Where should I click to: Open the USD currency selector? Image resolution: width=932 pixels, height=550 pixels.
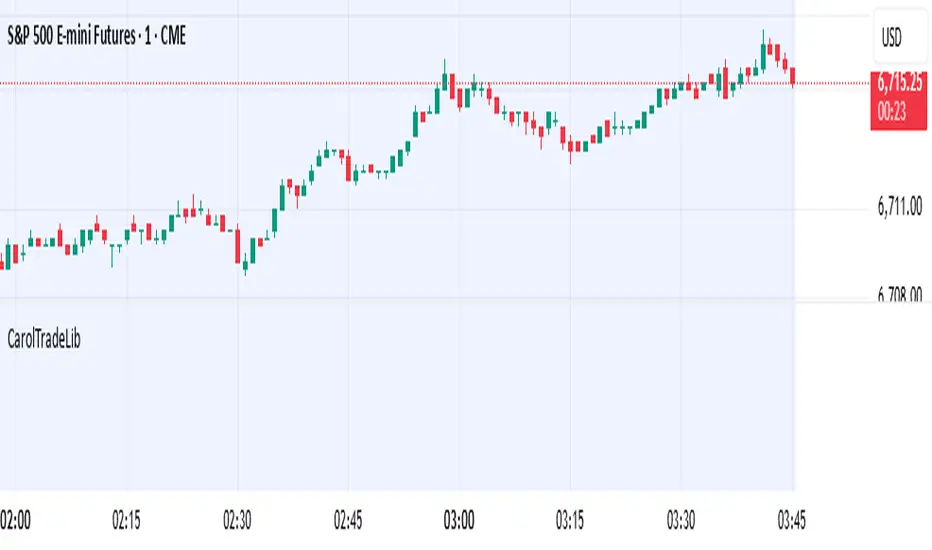(x=890, y=40)
